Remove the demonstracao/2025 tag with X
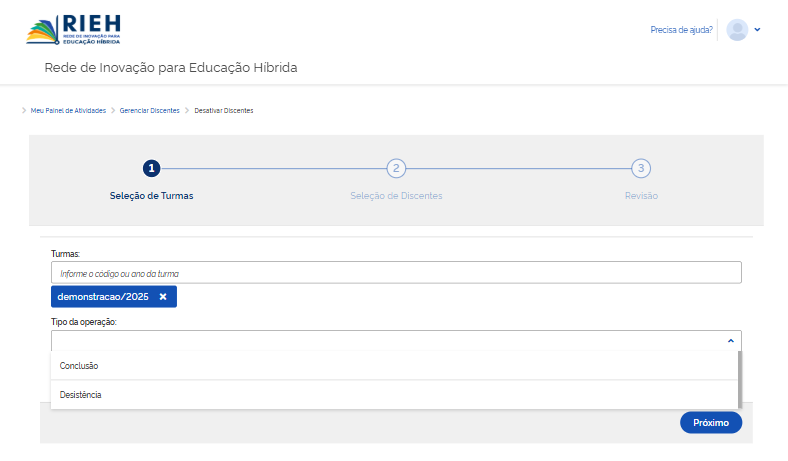Image resolution: width=788 pixels, height=461 pixels. tap(163, 297)
